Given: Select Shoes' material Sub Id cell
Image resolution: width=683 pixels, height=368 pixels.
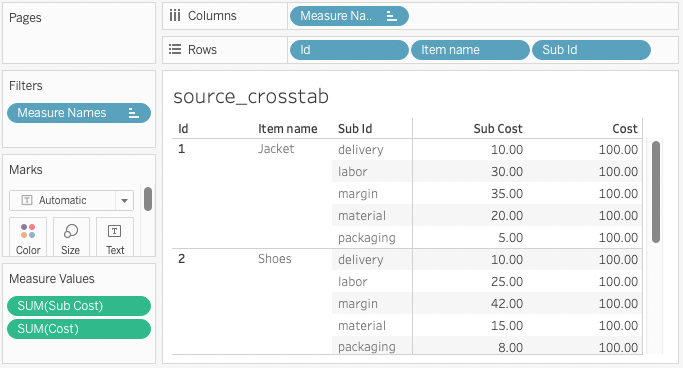Looking at the screenshot, I should click(362, 326).
